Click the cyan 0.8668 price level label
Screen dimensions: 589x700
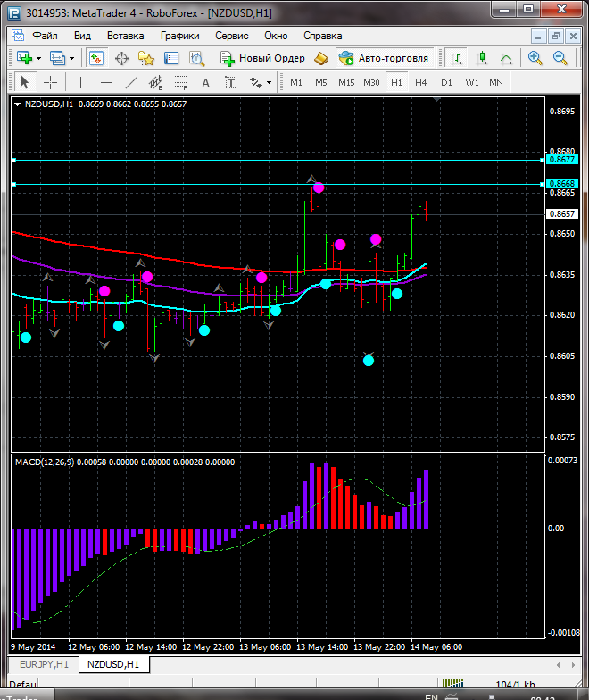(562, 184)
